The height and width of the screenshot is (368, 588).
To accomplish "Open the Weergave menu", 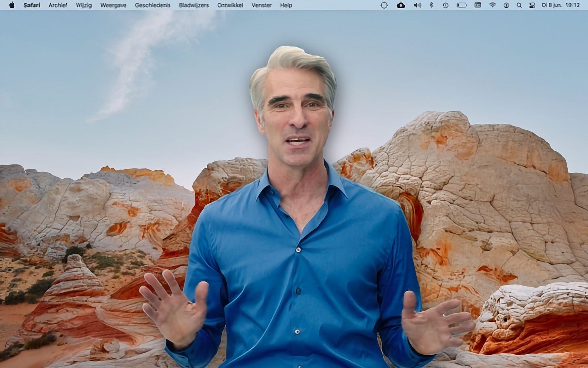I will coord(113,5).
